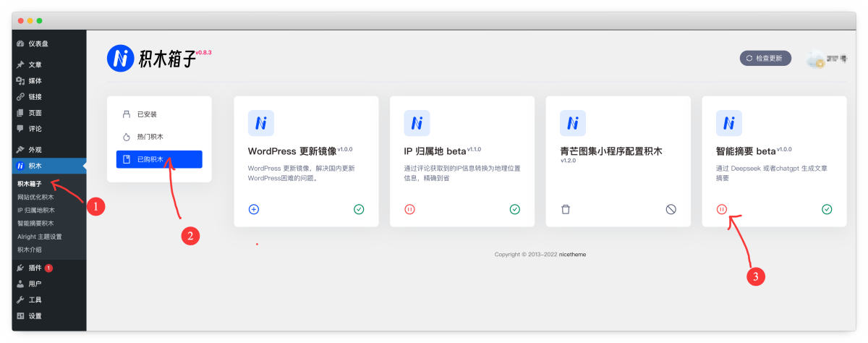Image resolution: width=868 pixels, height=343 pixels.
Task: Click the sliders icon beside 设置
Action: pyautogui.click(x=20, y=316)
